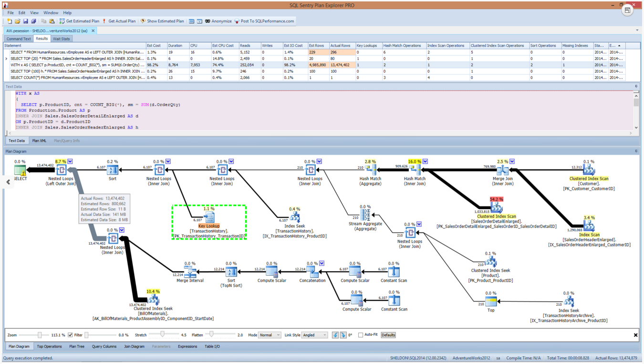
Task: Click the Paste clipboard toolbar icon
Action: point(52,21)
